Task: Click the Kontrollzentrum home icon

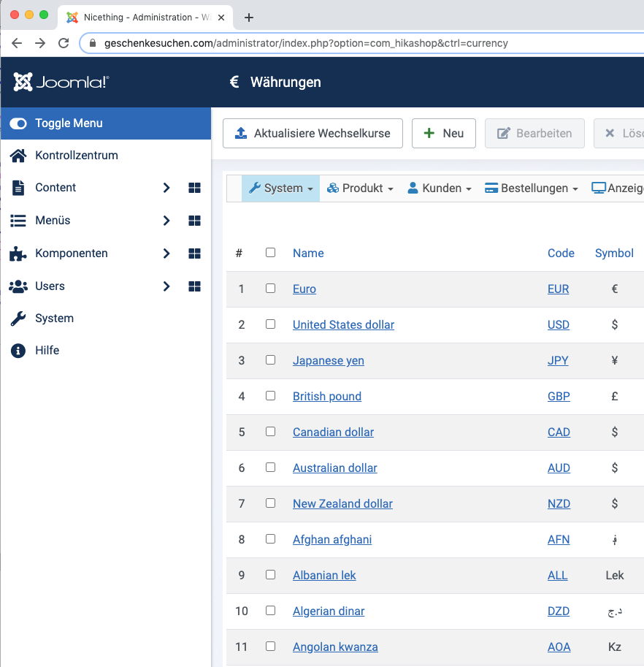Action: point(18,156)
